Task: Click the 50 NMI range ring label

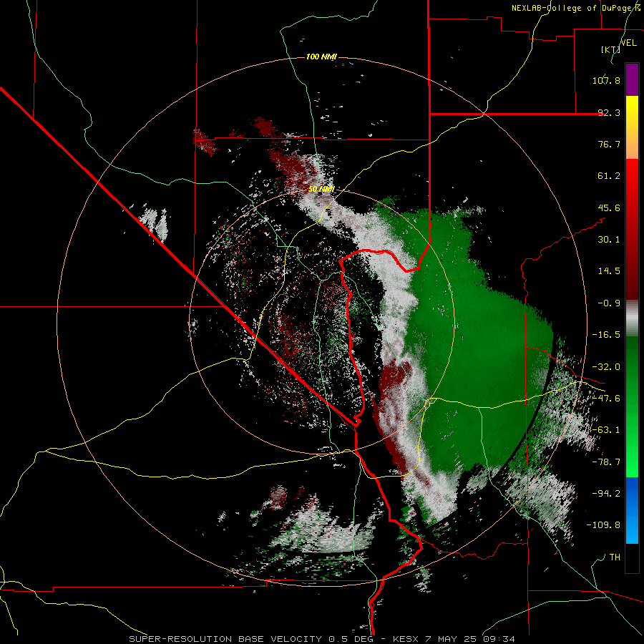Action: (x=321, y=190)
